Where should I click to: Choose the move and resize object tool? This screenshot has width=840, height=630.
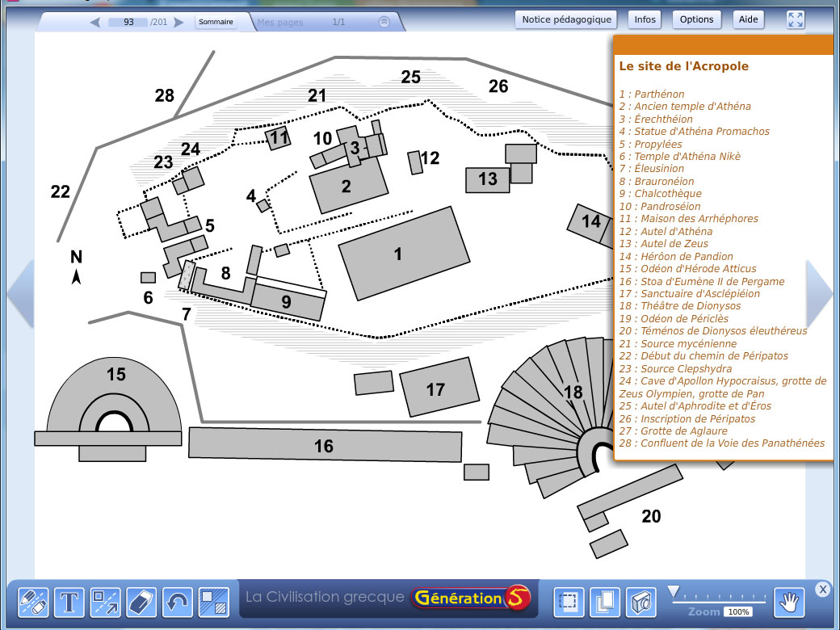coord(105,602)
